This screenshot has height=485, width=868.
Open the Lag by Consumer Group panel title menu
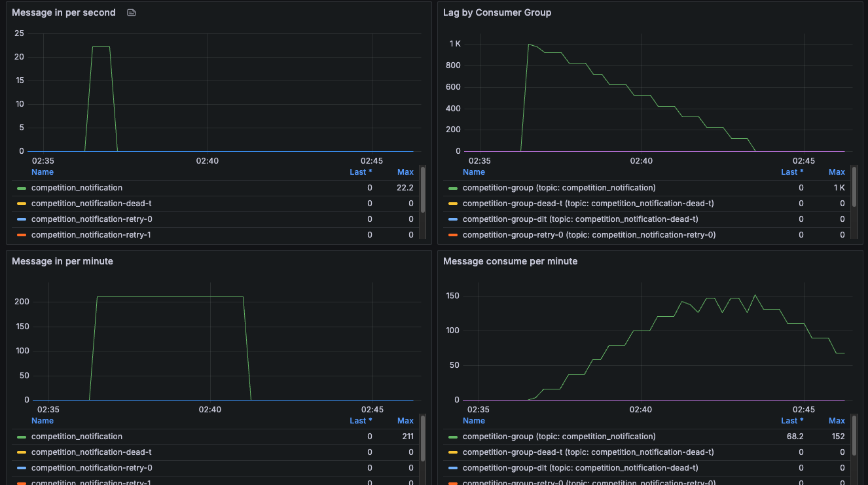tap(497, 12)
